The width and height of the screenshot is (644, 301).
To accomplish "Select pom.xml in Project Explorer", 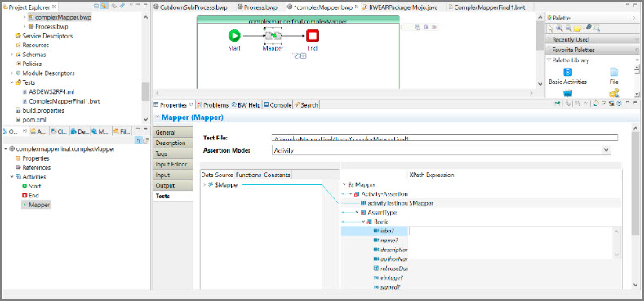I will 30,120.
